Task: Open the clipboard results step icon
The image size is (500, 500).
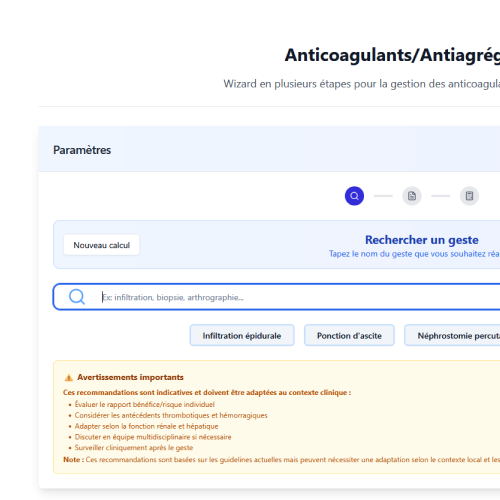Action: tap(469, 196)
